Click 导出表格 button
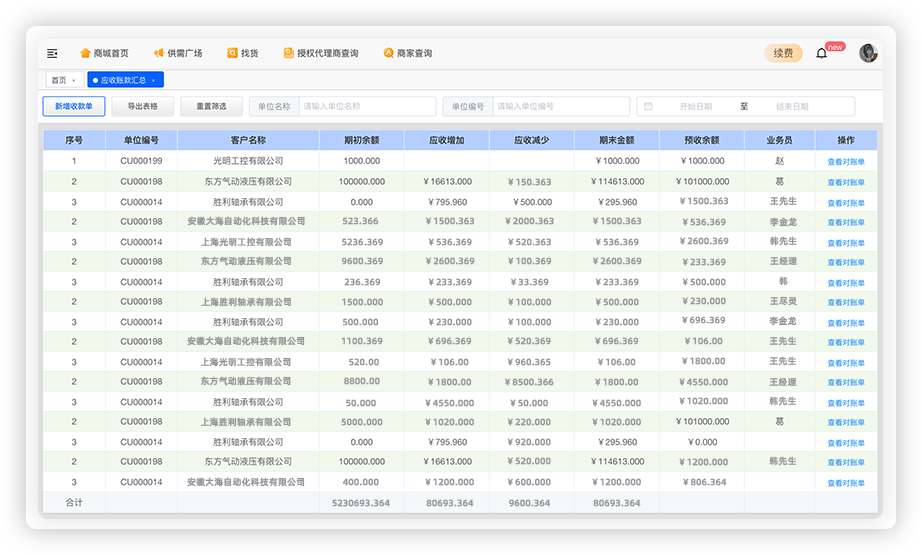This screenshot has width=922, height=555. [143, 106]
